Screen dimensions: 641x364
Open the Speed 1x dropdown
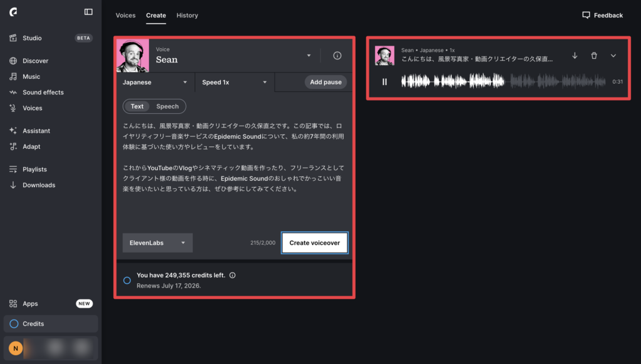pos(235,82)
